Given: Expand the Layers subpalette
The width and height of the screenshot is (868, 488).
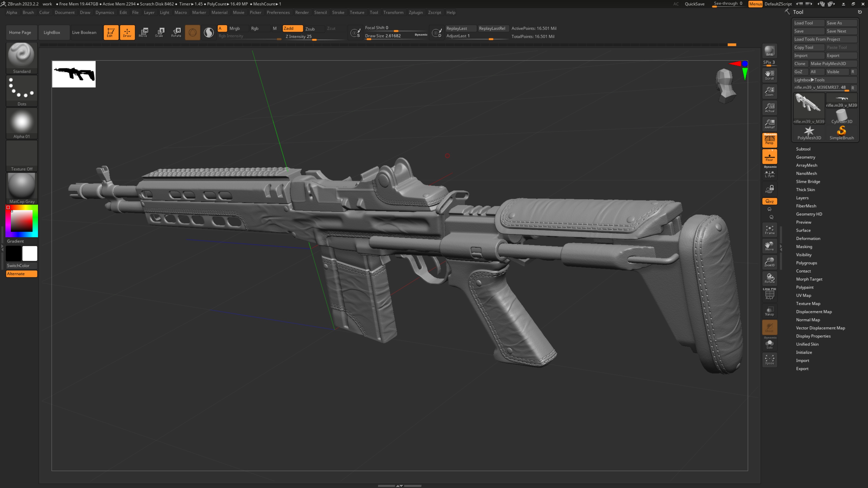Looking at the screenshot, I should pos(802,198).
